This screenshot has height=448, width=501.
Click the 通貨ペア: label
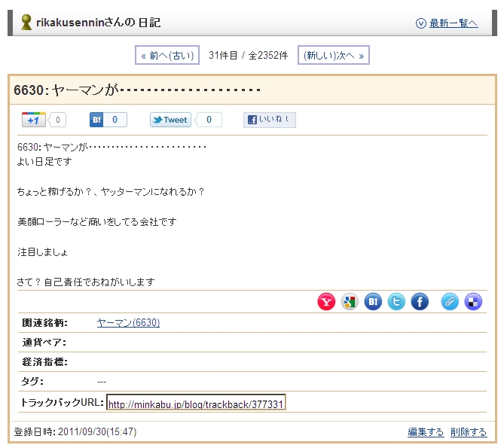point(44,343)
